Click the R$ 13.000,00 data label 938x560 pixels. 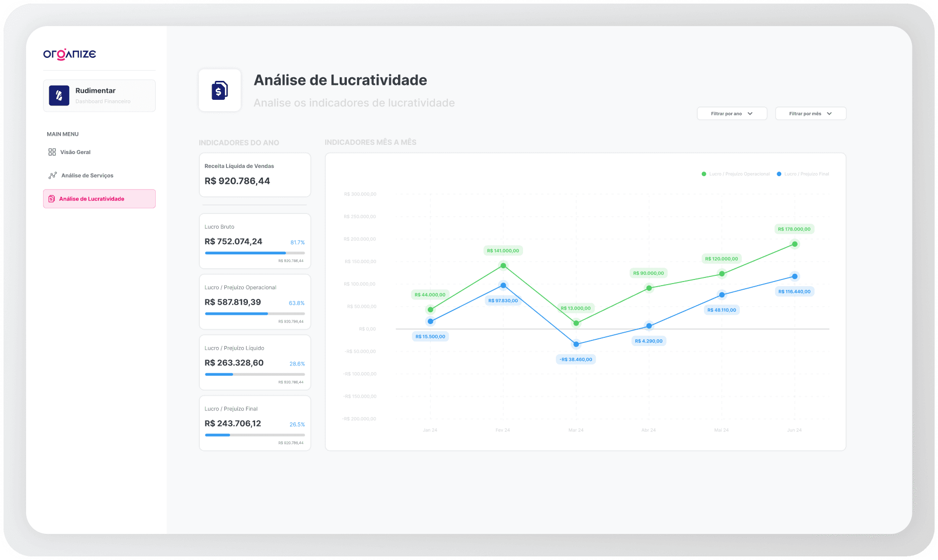pos(576,308)
